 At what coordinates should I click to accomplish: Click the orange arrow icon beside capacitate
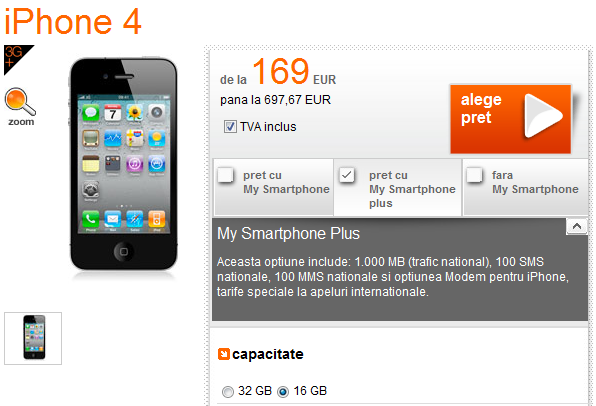[x=224, y=354]
